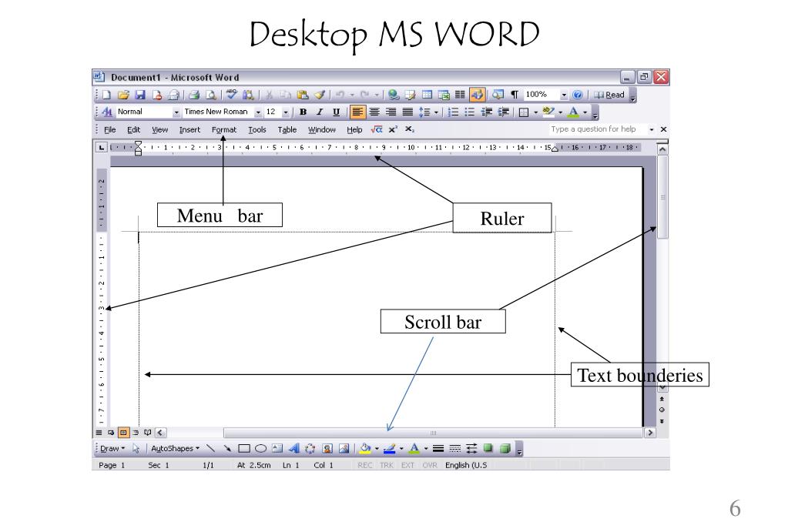The image size is (788, 532).
Task: Click the Styles and Formatting icon
Action: (x=107, y=112)
